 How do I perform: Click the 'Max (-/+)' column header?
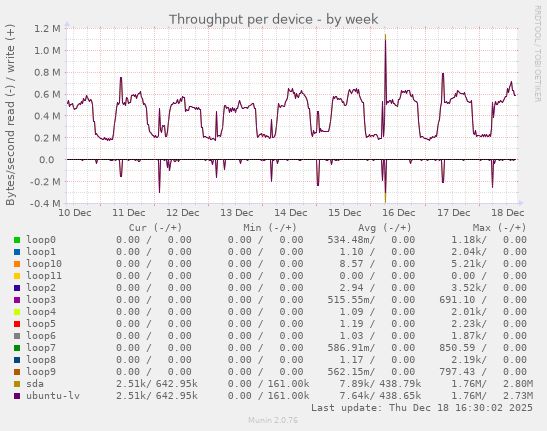(499, 228)
